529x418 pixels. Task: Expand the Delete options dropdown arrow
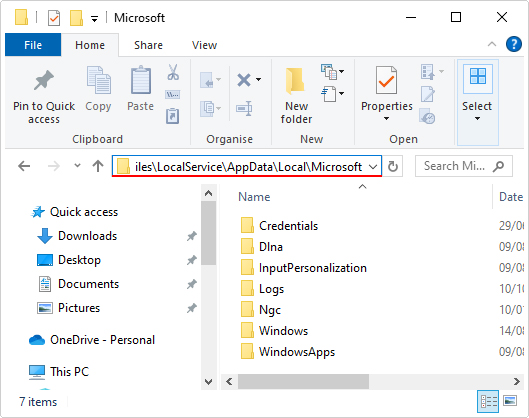pos(258,80)
